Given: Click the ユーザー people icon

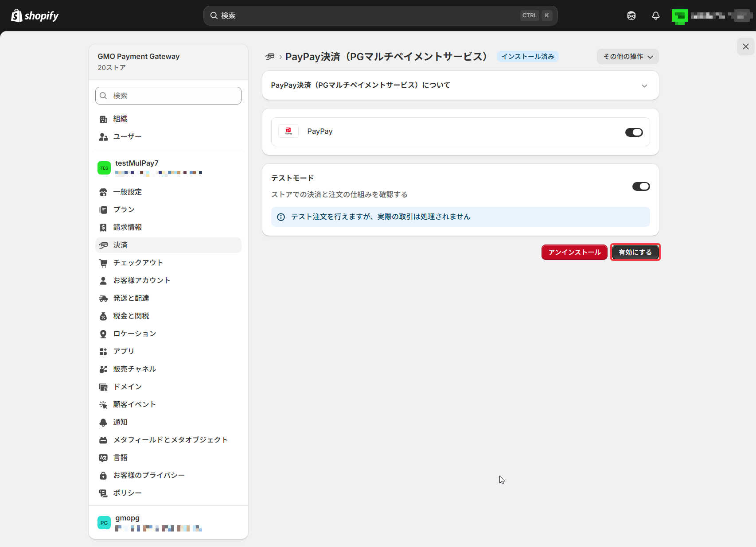Looking at the screenshot, I should click(x=103, y=137).
